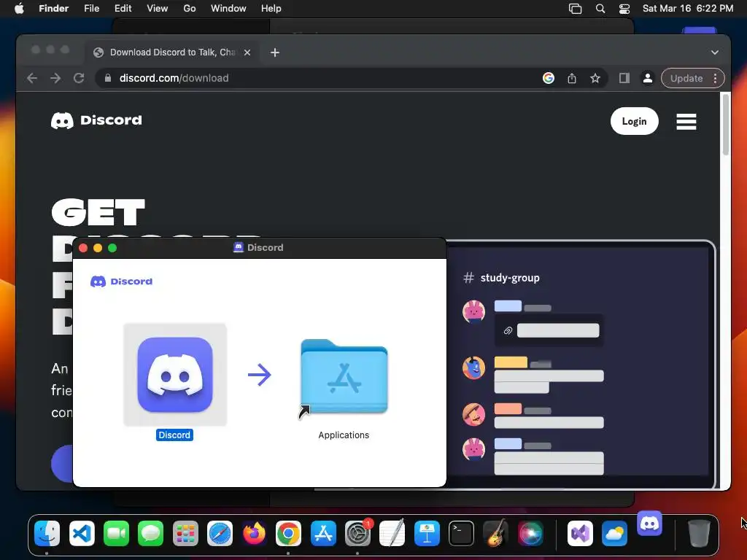Open Weather app in dock
This screenshot has height=560, width=747.
pyautogui.click(x=614, y=533)
